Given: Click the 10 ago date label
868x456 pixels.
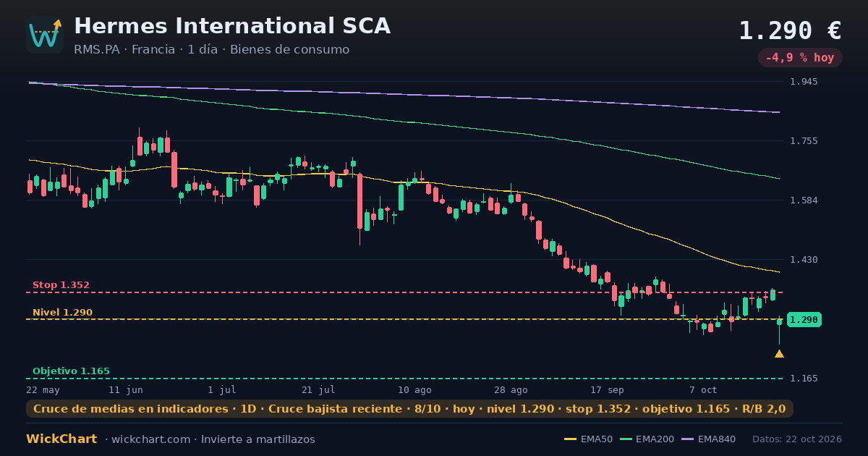Looking at the screenshot, I should [x=414, y=389].
